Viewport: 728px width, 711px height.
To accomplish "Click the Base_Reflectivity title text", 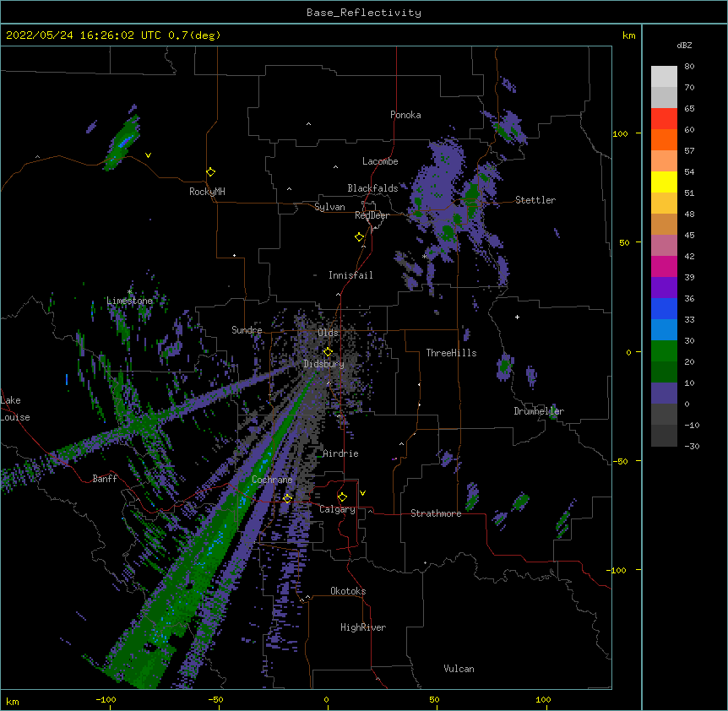I will point(364,13).
